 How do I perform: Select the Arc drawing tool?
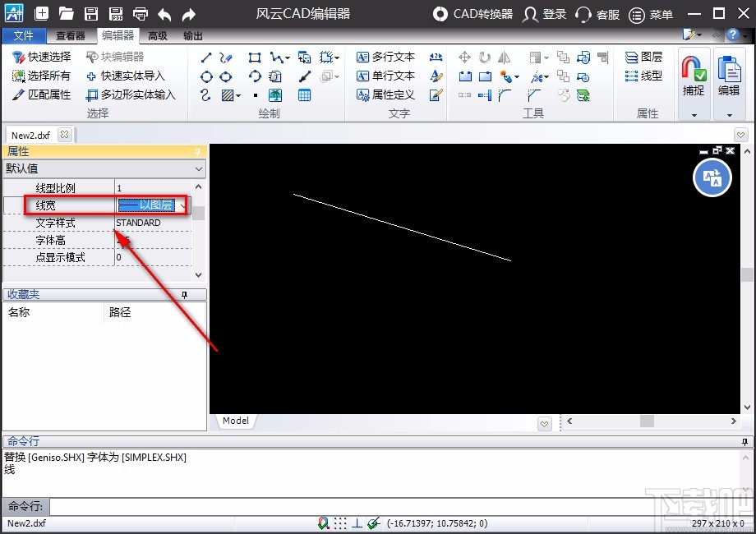255,76
